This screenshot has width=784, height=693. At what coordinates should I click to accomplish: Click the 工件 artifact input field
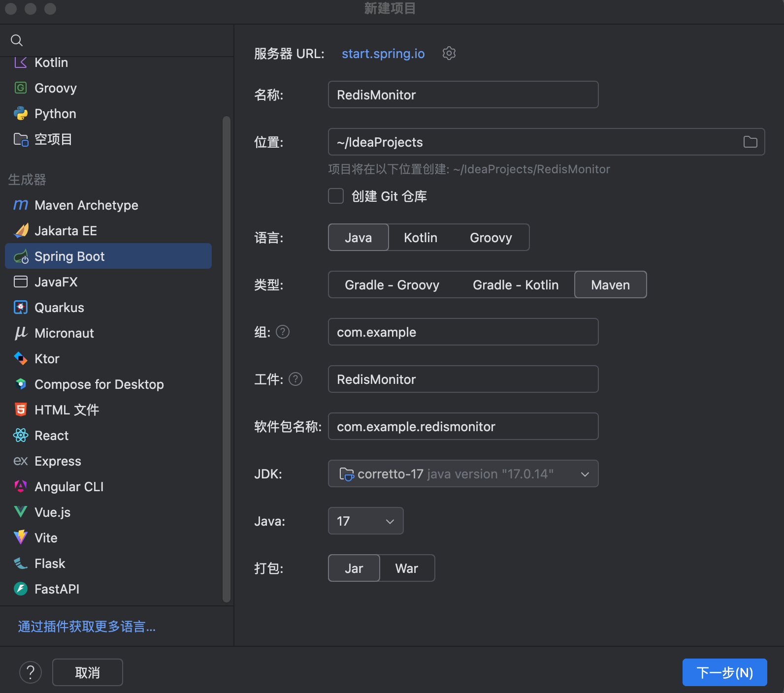(463, 379)
